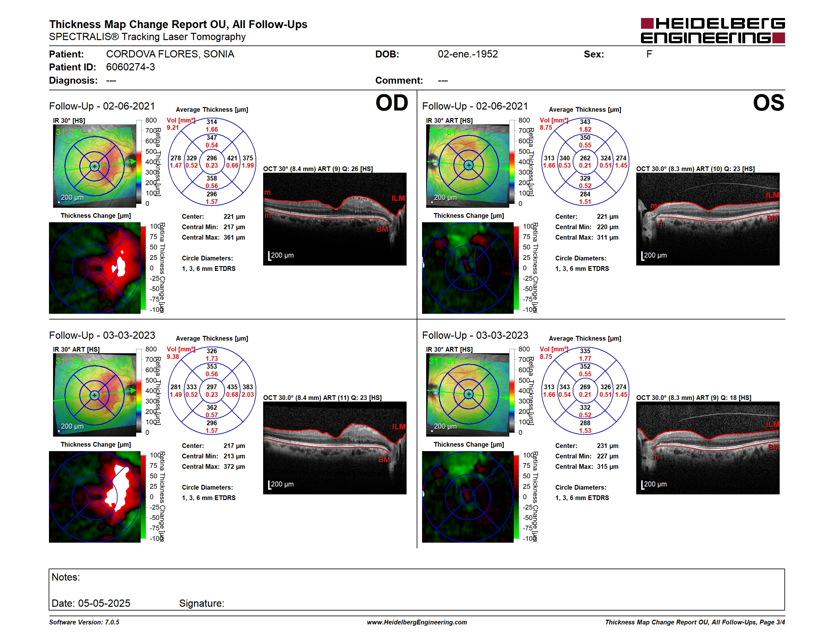Open the OD 02-06-2021 IR fundus thickness map
This screenshot has height=644, width=834.
click(94, 166)
